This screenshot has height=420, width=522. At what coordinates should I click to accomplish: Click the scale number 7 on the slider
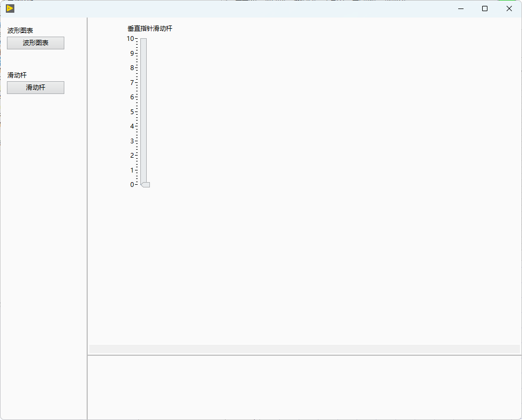click(132, 82)
